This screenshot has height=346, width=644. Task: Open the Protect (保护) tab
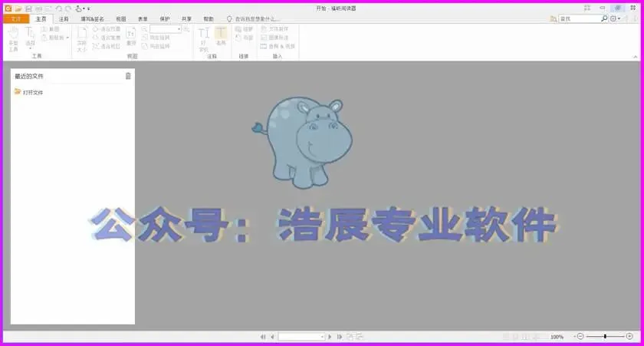(165, 19)
